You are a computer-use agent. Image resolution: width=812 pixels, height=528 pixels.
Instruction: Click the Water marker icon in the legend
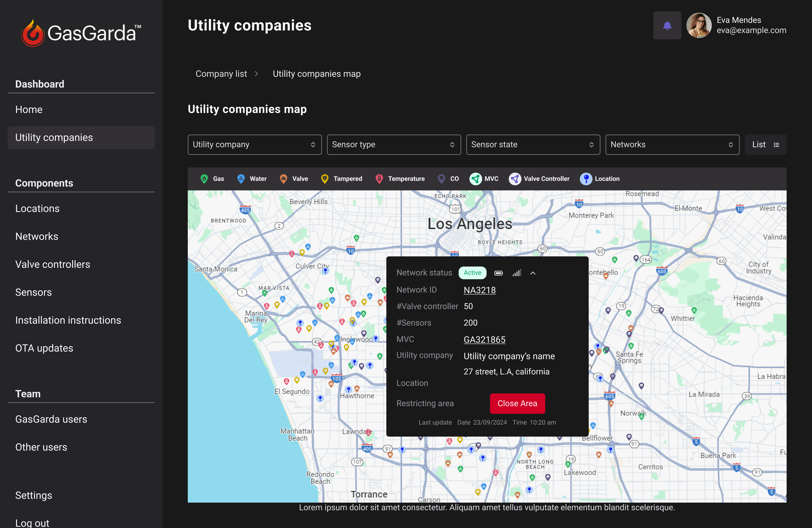point(241,179)
